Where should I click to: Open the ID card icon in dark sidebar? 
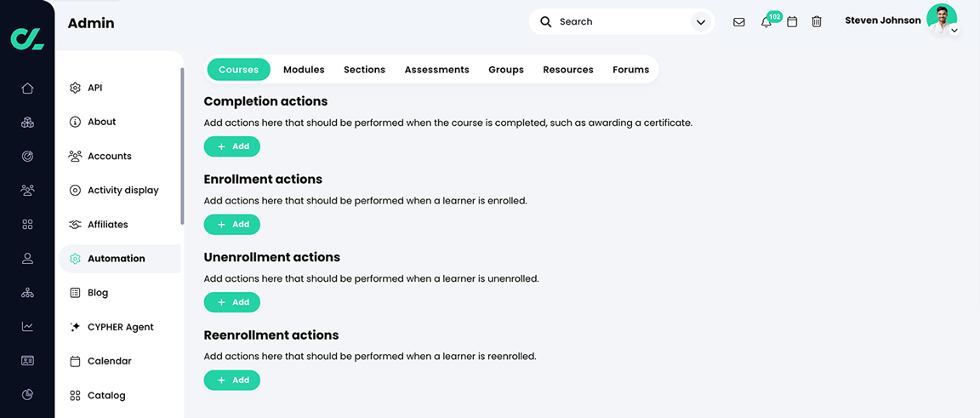coord(27,360)
